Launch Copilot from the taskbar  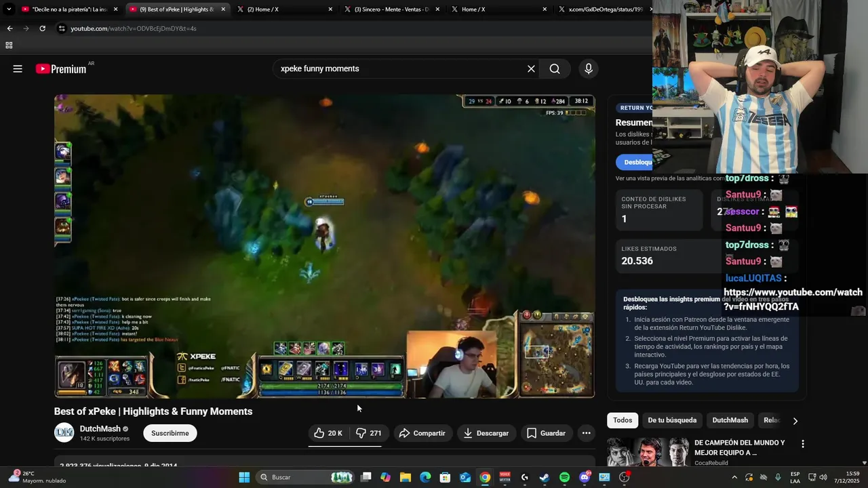coord(385,477)
